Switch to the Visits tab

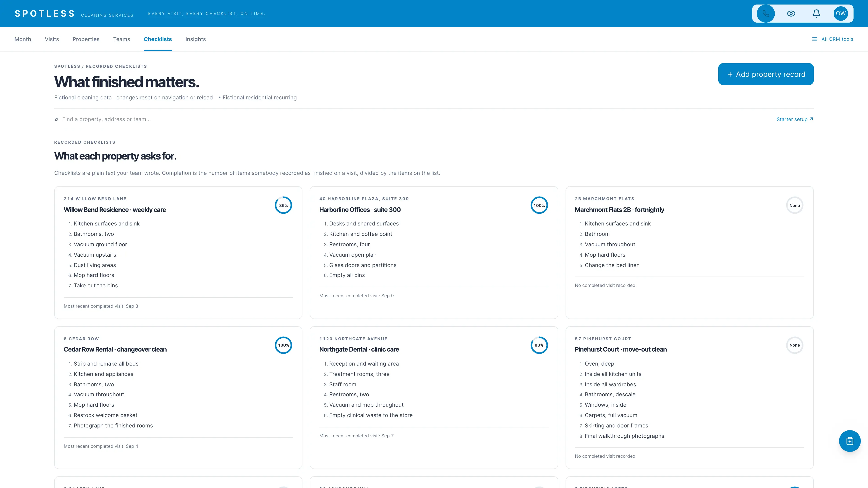click(52, 39)
